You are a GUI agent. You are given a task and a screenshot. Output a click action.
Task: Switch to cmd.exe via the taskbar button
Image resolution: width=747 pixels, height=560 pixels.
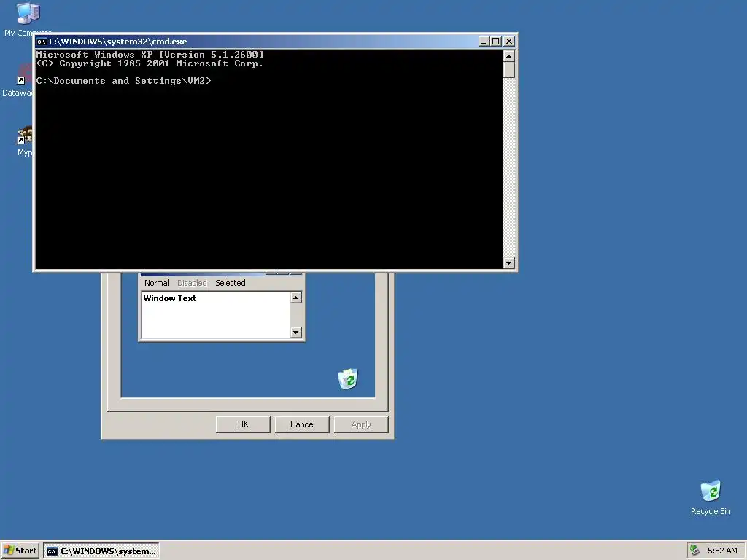click(x=101, y=551)
